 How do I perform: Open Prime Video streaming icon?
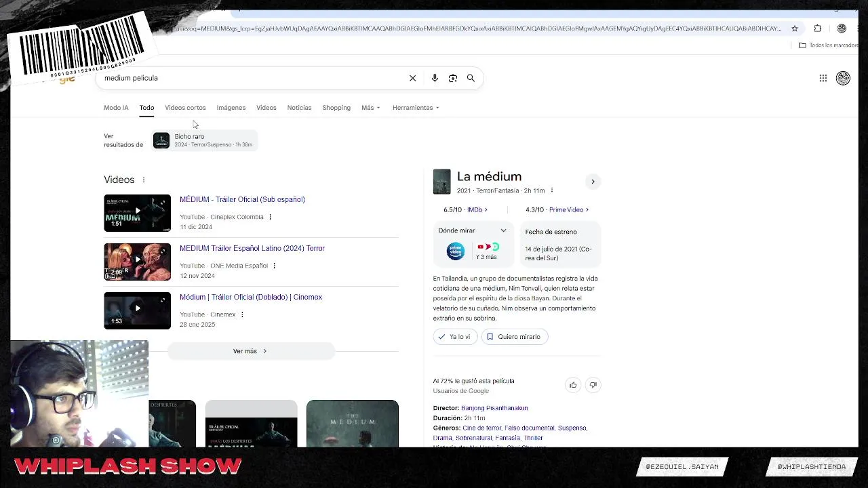[456, 251]
